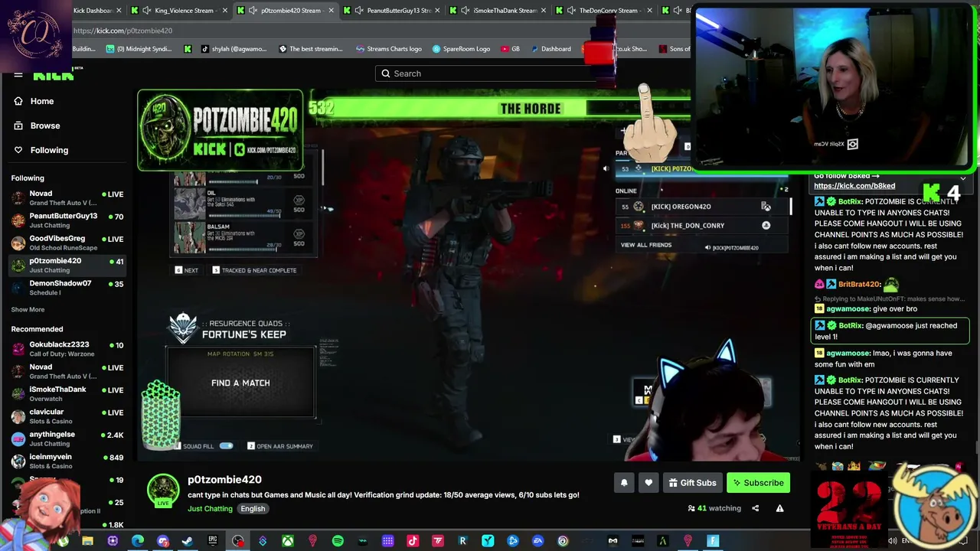
Task: Toggle the Squad Fill switch
Action: tap(227, 445)
